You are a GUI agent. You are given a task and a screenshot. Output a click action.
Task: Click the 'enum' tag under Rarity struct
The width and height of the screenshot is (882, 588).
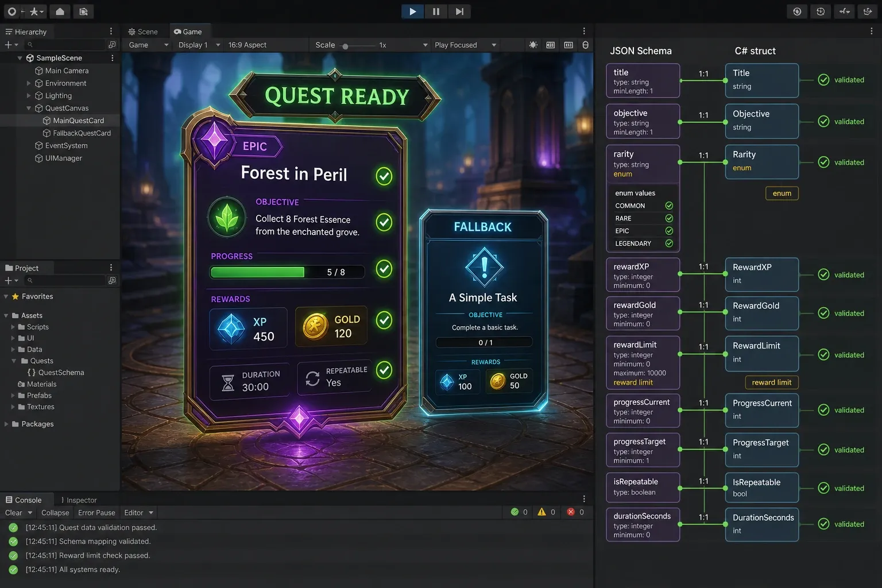click(x=782, y=194)
